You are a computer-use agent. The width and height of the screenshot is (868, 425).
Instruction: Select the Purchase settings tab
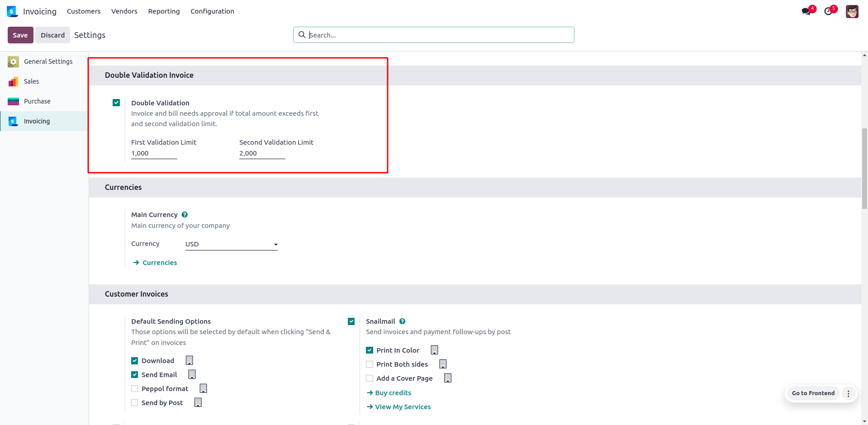[37, 101]
